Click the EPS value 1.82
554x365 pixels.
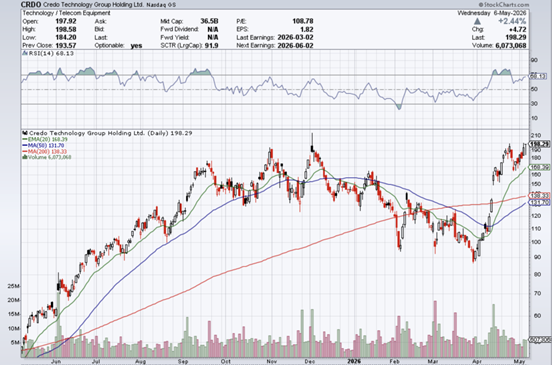click(306, 29)
